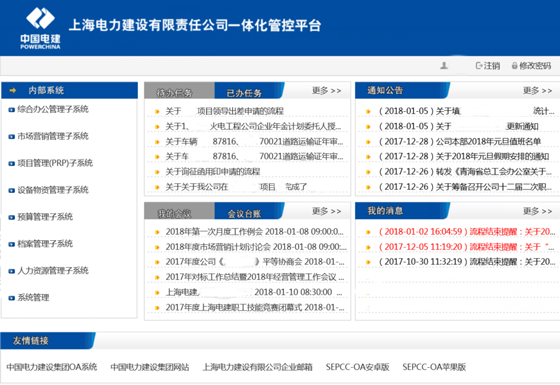
Task: Click the bullet icon beside 系统管理
Action: pos(11,298)
